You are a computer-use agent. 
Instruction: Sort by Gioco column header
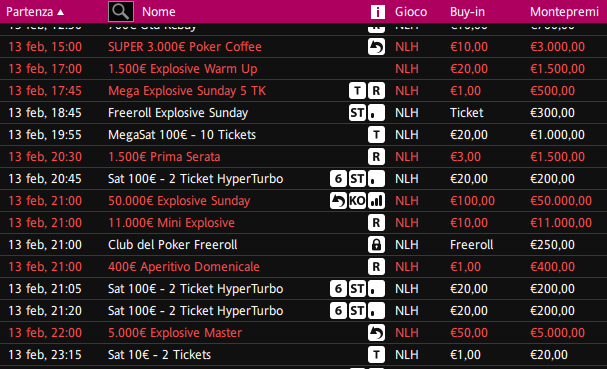point(411,12)
